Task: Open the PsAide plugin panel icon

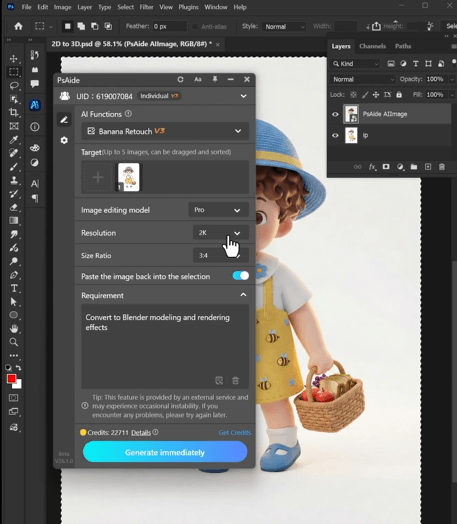Action: tap(35, 105)
